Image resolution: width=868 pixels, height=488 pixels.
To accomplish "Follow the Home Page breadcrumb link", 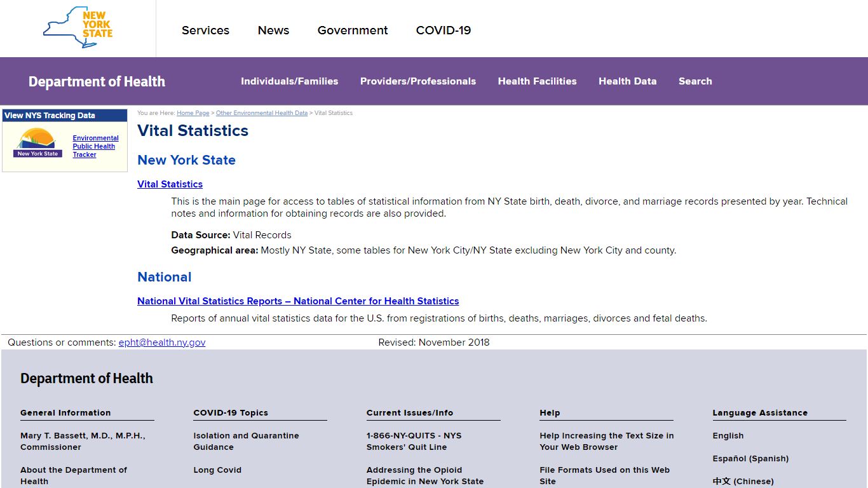I will (x=193, y=113).
